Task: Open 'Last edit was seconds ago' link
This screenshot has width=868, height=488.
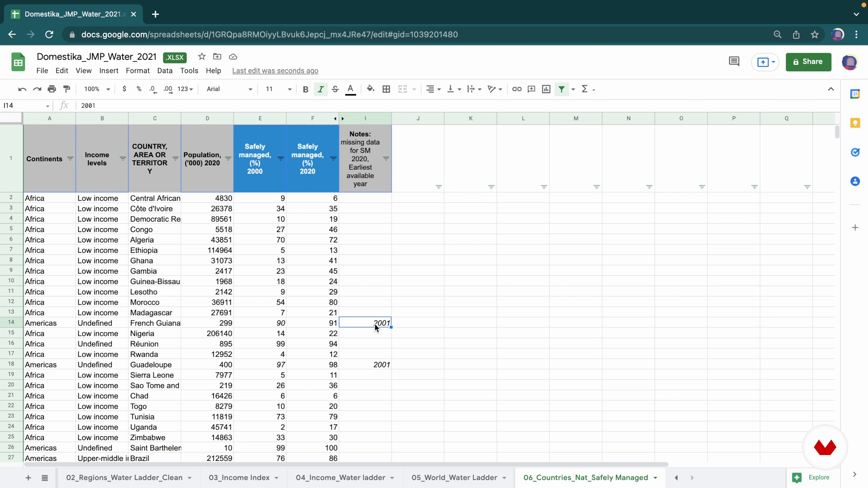Action: pos(275,71)
